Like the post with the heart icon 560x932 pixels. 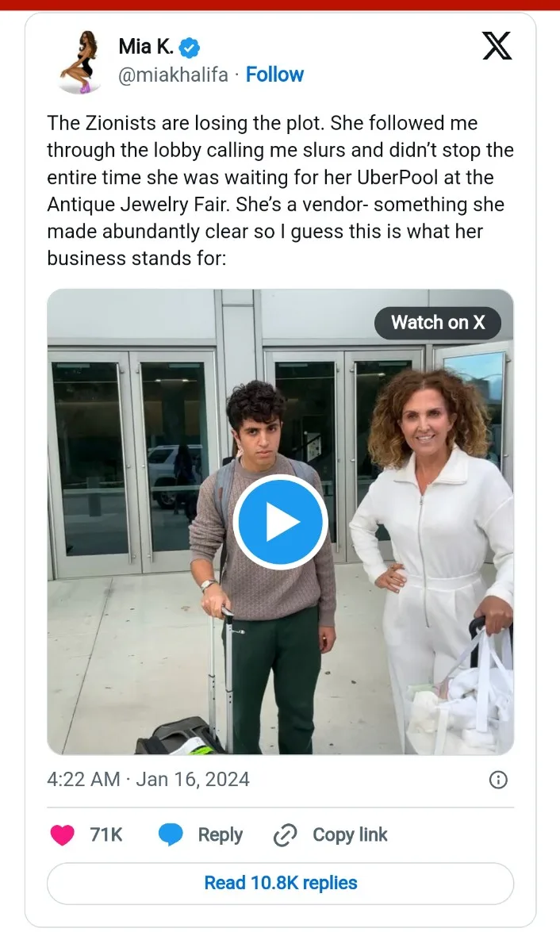[x=62, y=834]
